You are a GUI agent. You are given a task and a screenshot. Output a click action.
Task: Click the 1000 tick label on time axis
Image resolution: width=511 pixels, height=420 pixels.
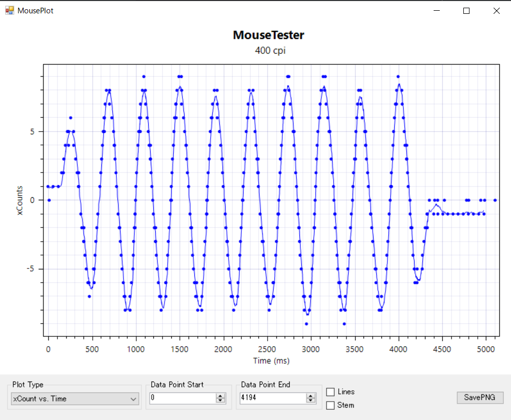tap(136, 349)
